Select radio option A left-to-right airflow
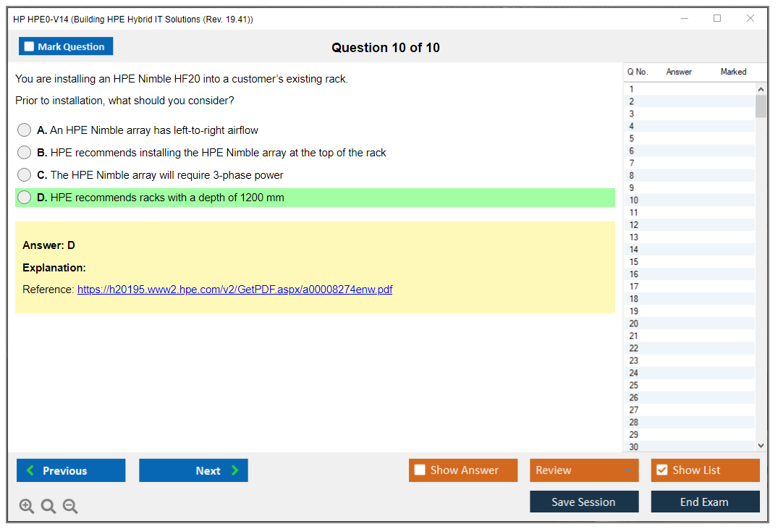778x532 pixels. pyautogui.click(x=25, y=130)
